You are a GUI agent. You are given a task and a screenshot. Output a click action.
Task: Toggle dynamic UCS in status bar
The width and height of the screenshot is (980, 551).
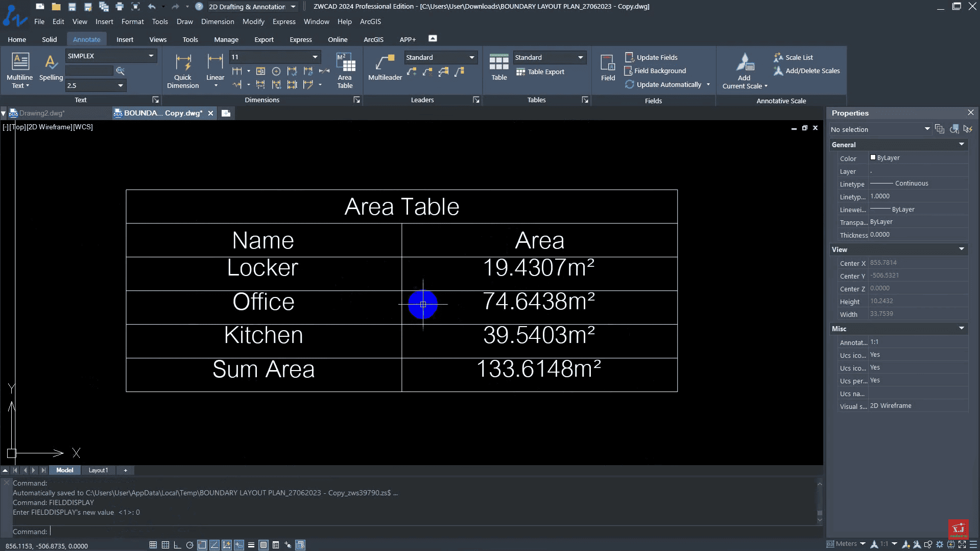point(226,545)
